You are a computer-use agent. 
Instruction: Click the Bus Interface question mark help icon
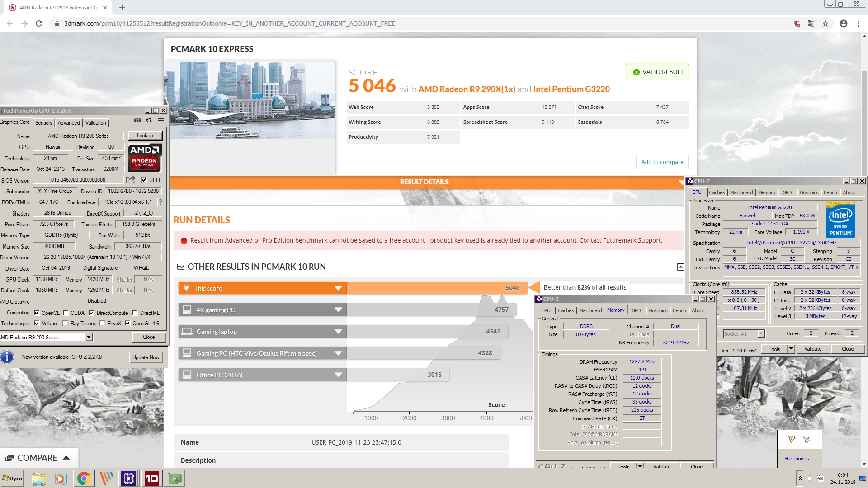[160, 202]
